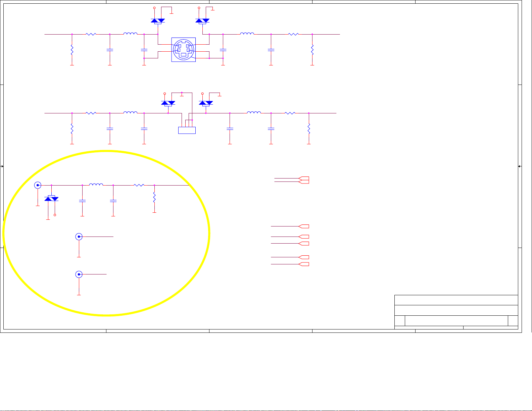This screenshot has width=532, height=411.
Task: Select the round mini-DIN S-video connector symbol
Action: [x=184, y=49]
